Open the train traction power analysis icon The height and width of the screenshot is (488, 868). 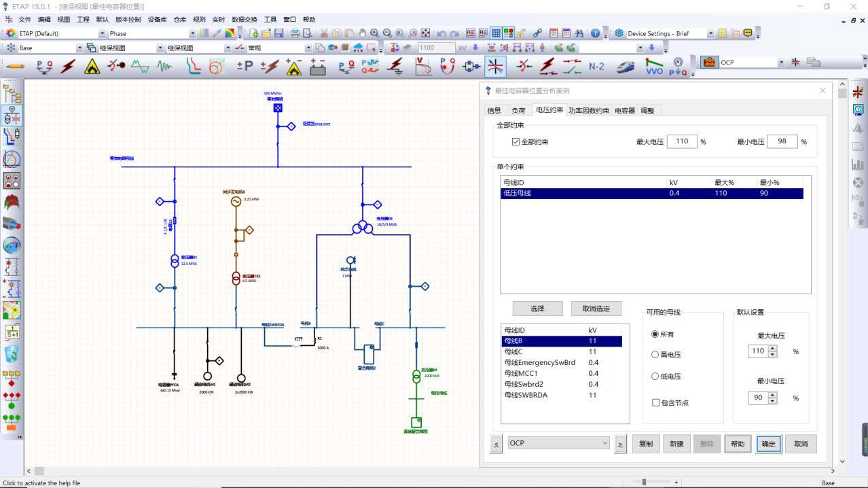(626, 66)
